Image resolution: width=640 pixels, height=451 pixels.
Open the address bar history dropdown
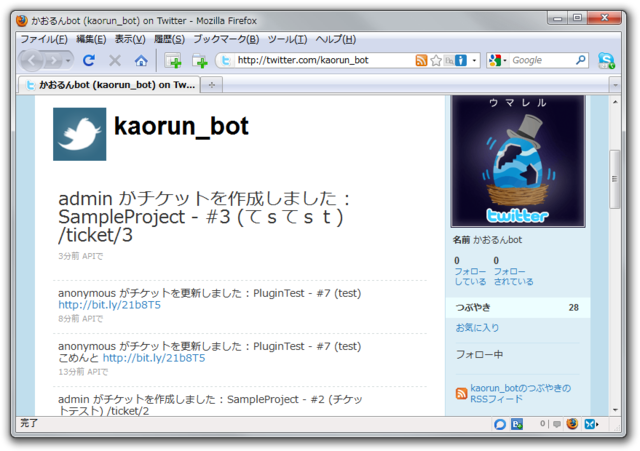click(x=474, y=60)
